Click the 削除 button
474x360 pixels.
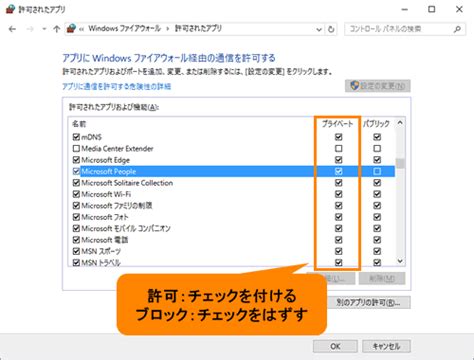(x=382, y=278)
